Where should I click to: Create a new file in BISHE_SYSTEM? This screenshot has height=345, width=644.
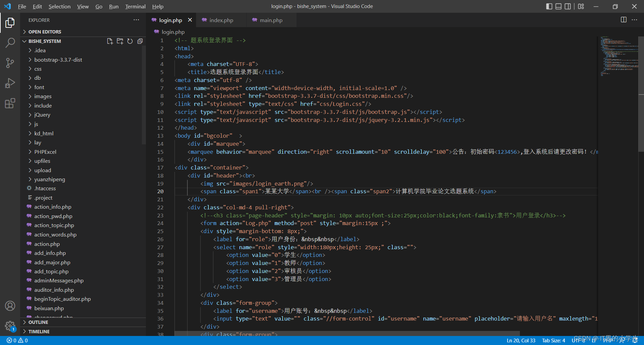point(110,41)
